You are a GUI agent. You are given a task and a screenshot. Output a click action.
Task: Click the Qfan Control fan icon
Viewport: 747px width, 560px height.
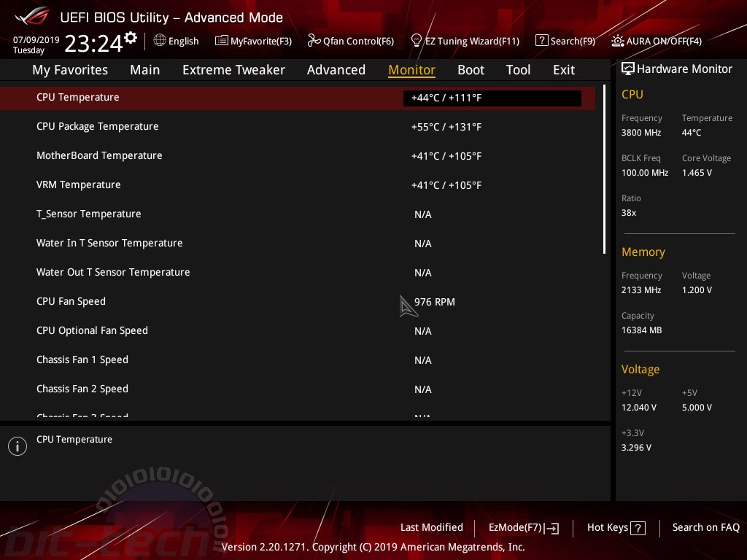point(314,41)
